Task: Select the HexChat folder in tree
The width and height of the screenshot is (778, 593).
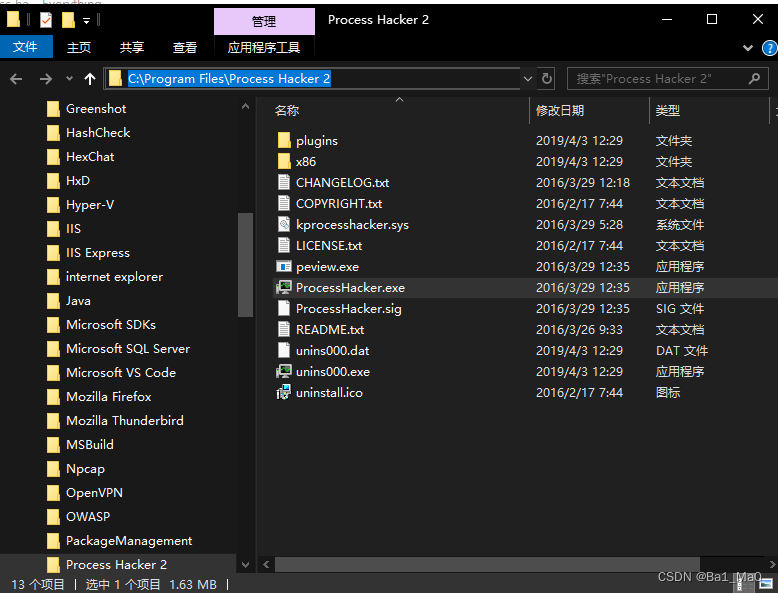Action: (90, 157)
